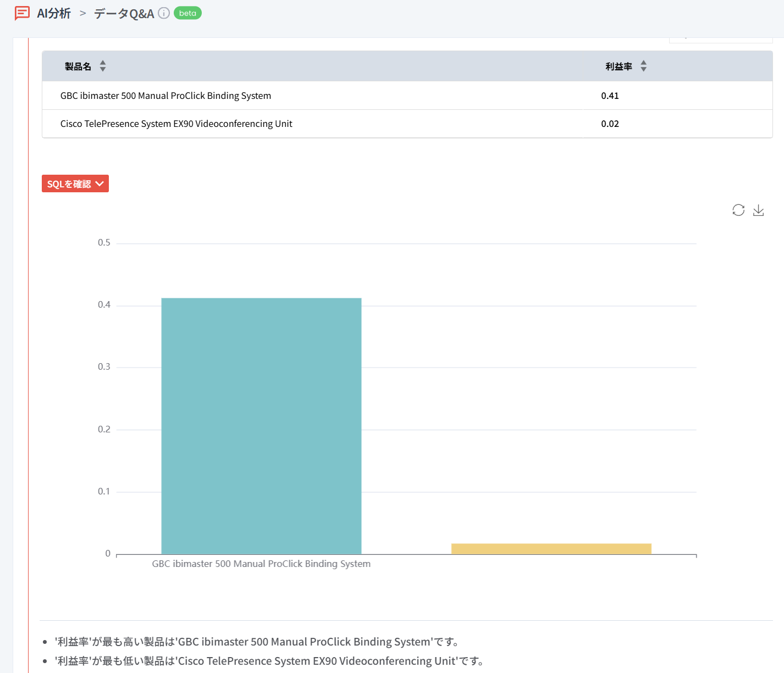Click the GBC ibimaster x-axis label
Viewport: 784px width, 673px height.
(261, 564)
